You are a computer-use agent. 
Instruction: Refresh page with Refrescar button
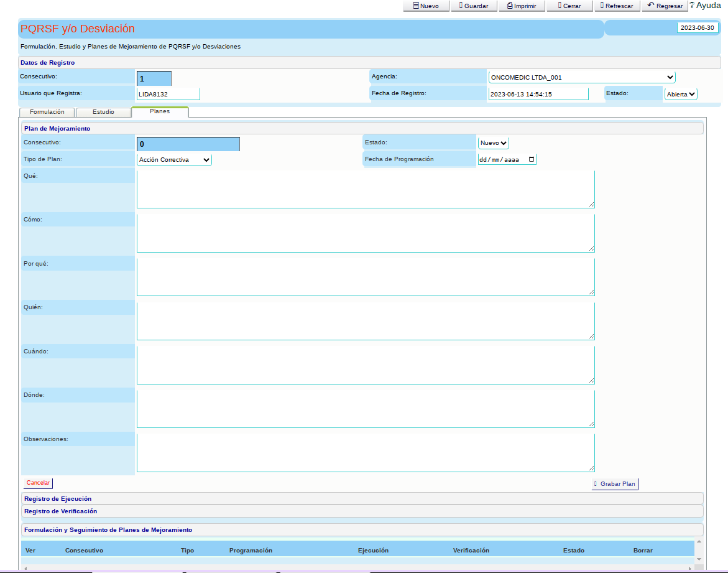tap(616, 6)
